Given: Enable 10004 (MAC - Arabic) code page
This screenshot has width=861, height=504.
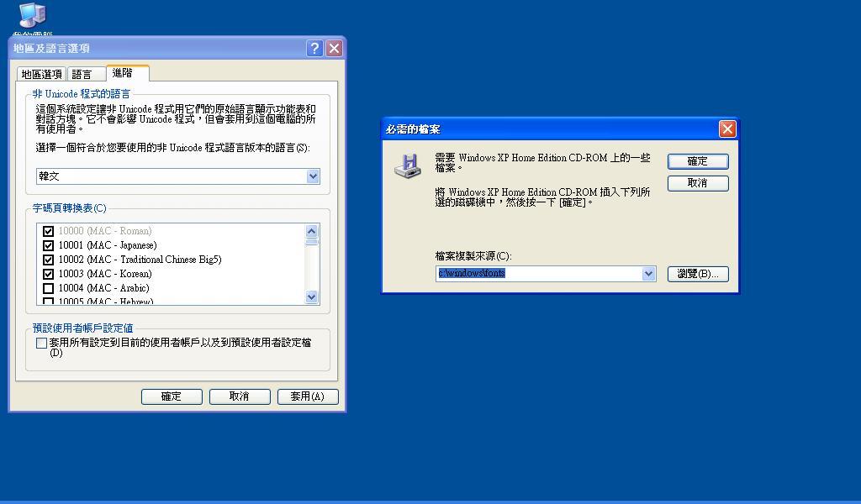Looking at the screenshot, I should 48,288.
